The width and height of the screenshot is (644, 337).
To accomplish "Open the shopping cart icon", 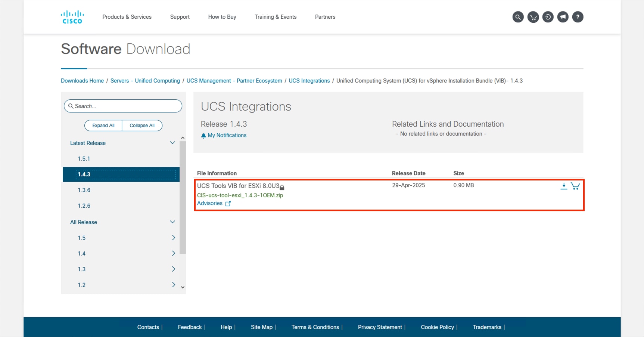I will 533,17.
